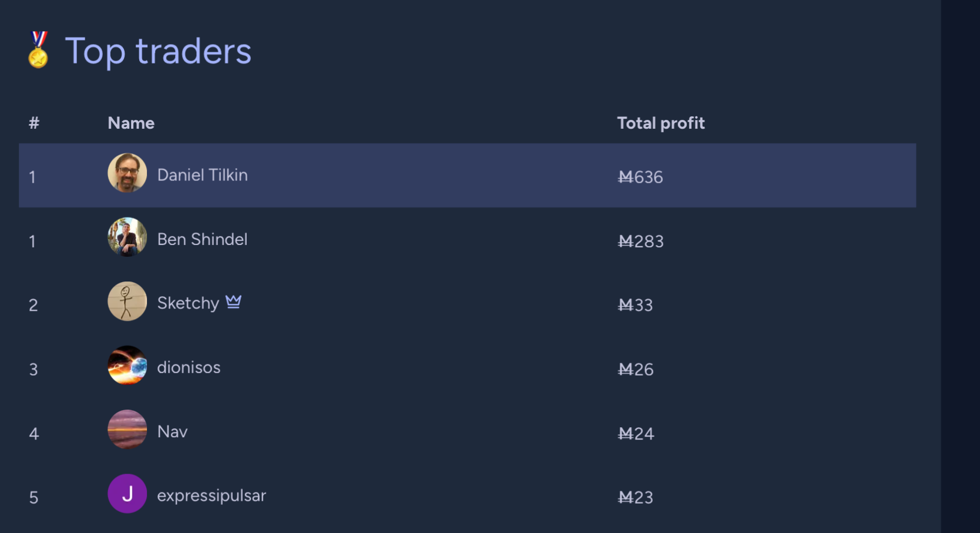
Task: Click Sketchy's stick figure avatar
Action: point(127,301)
